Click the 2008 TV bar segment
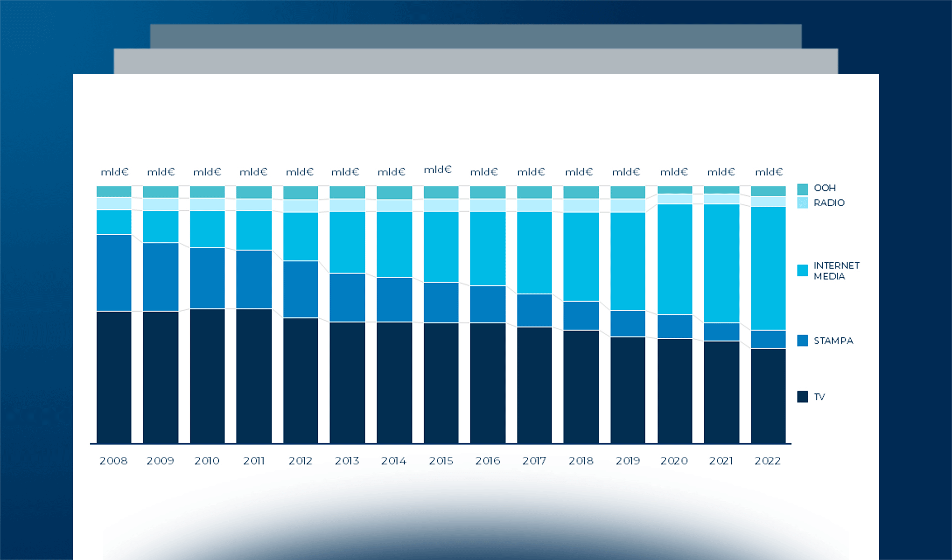 pyautogui.click(x=114, y=377)
